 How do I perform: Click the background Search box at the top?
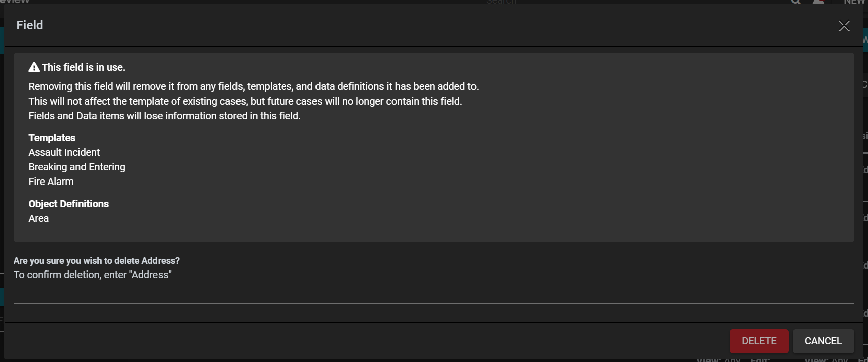pyautogui.click(x=501, y=2)
